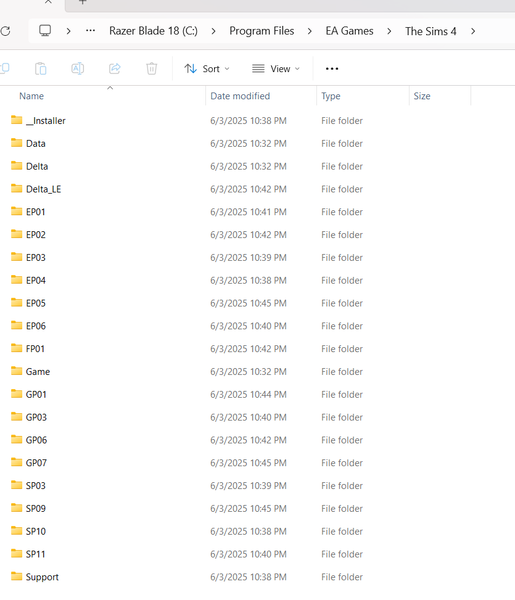The height and width of the screenshot is (600, 515).
Task: Click the Support folder name
Action: pos(42,577)
